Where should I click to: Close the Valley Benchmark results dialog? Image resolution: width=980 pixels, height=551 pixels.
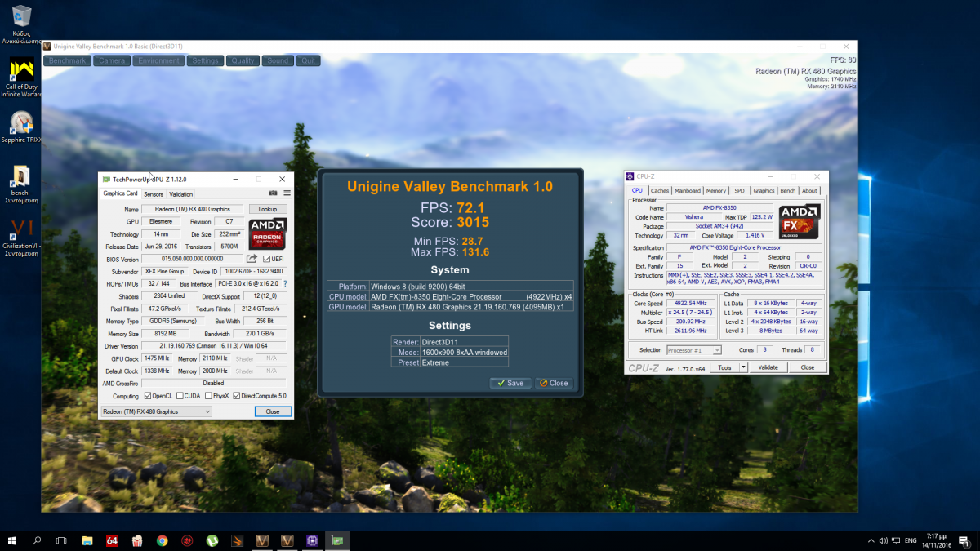(553, 383)
